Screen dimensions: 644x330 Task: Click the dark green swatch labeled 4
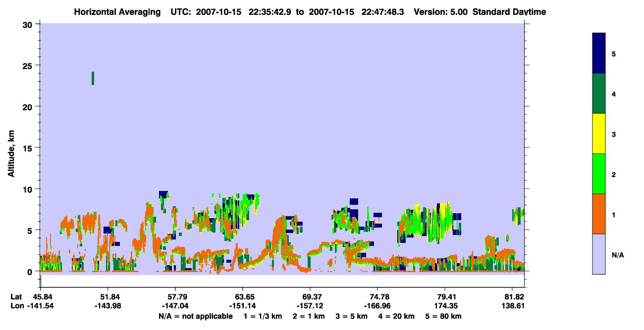599,94
